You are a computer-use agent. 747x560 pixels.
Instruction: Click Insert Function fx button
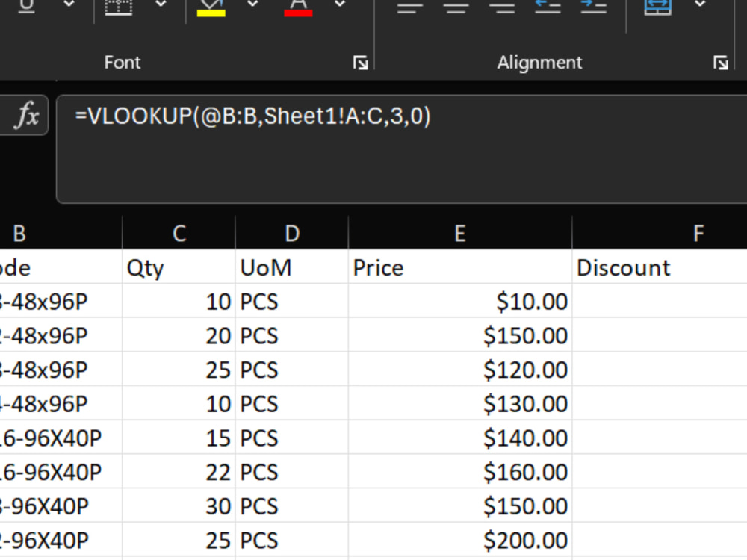(x=27, y=115)
